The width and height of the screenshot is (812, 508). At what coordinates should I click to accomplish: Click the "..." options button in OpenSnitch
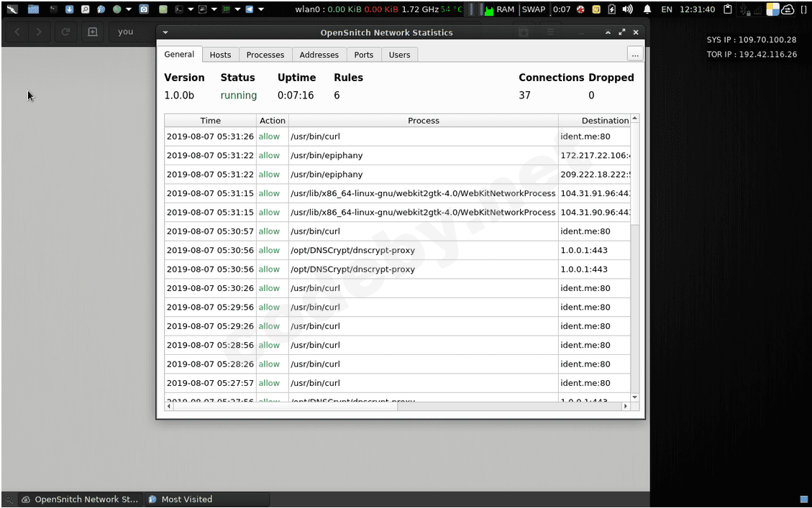tap(634, 55)
